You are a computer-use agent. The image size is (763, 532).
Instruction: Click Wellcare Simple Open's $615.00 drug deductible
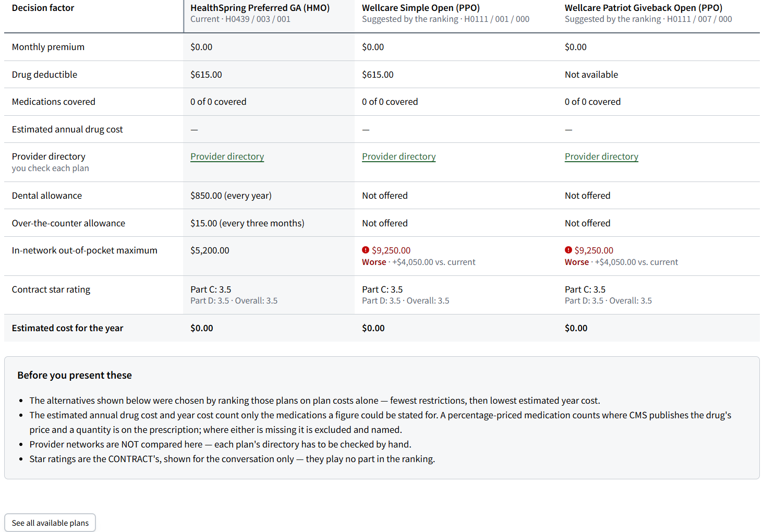(378, 75)
